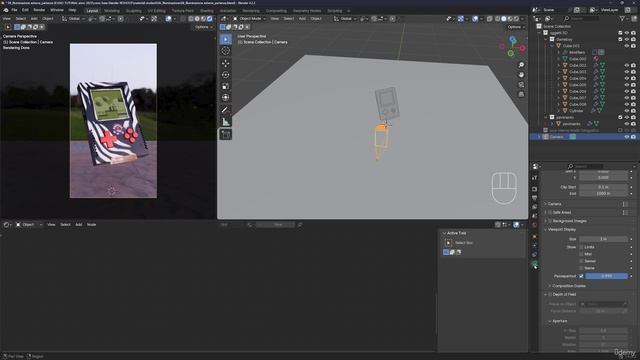Open the World properties tab
The image size is (640, 360).
[535, 225]
